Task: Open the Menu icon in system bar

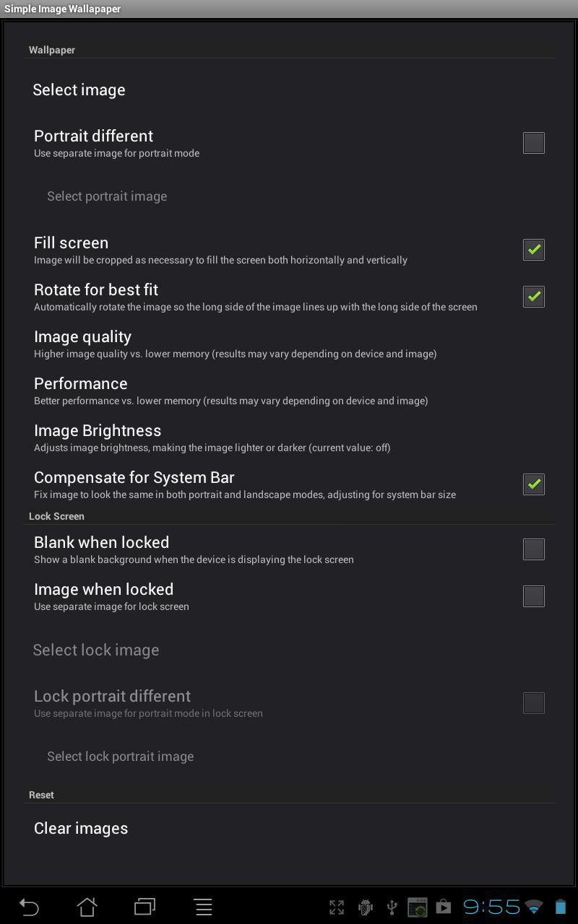Action: click(x=203, y=907)
